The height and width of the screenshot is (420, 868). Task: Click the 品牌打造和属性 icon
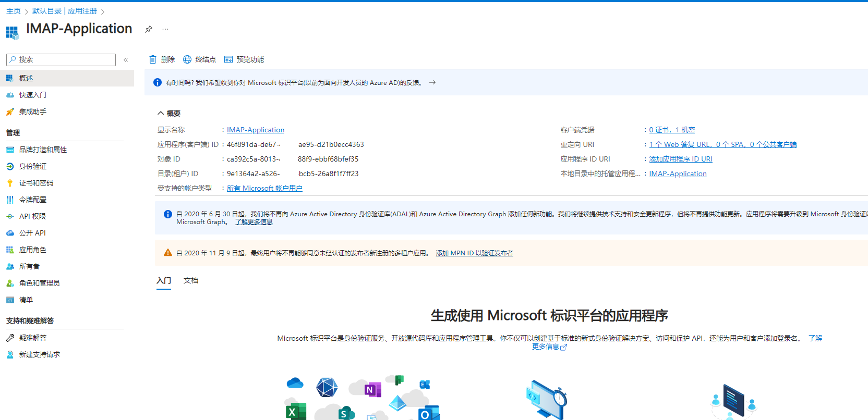pos(10,150)
